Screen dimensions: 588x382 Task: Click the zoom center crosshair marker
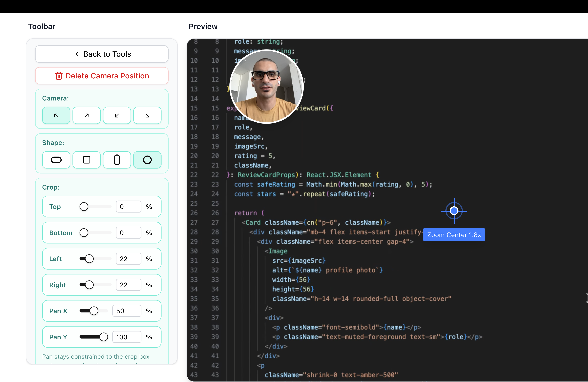coord(454,211)
